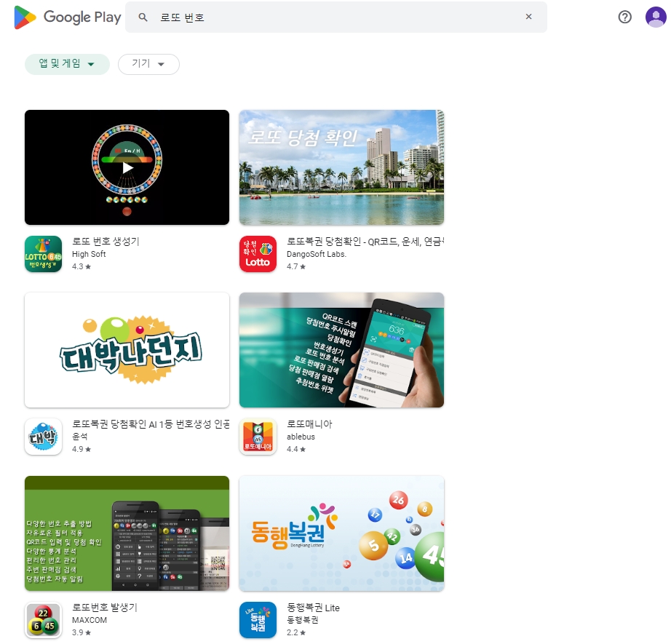The width and height of the screenshot is (671, 644).
Task: Open the 로또 번호 생성기 title
Action: 106,242
